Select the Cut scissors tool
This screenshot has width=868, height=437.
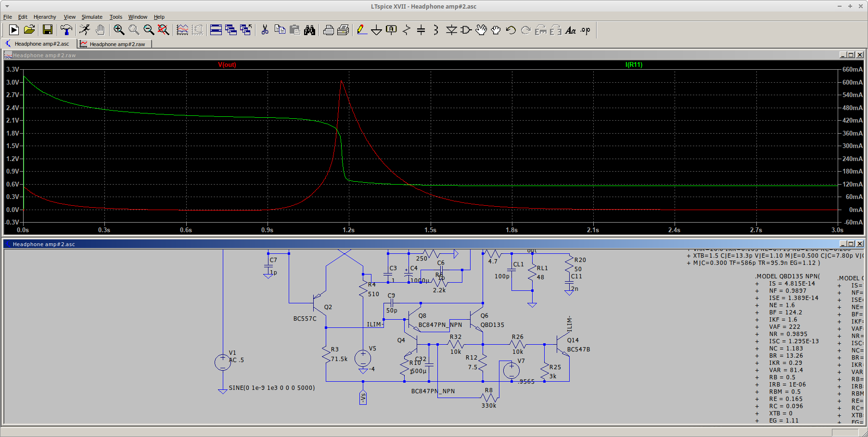(265, 30)
